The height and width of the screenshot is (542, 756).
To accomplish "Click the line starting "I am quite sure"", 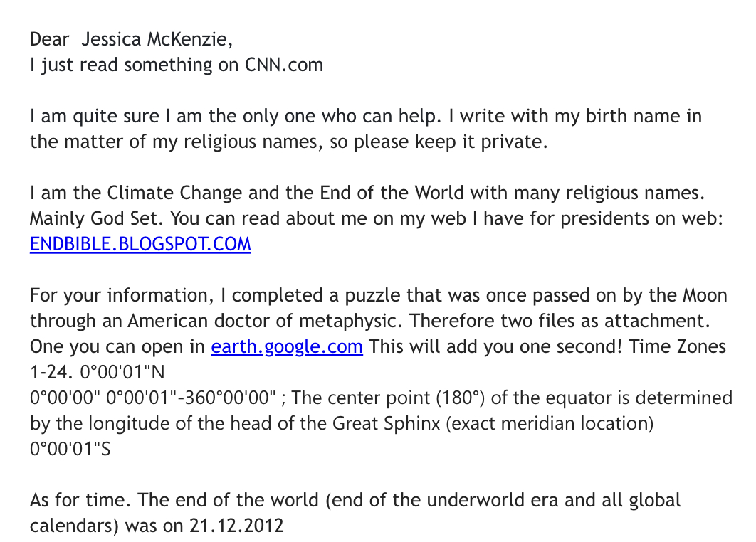I will 365,116.
